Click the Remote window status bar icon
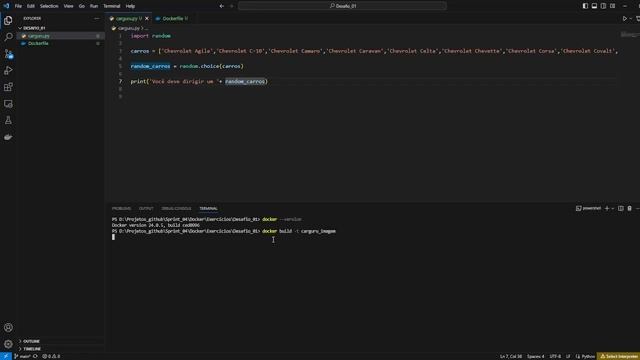Screen dimensions: 640x360 (6, 356)
